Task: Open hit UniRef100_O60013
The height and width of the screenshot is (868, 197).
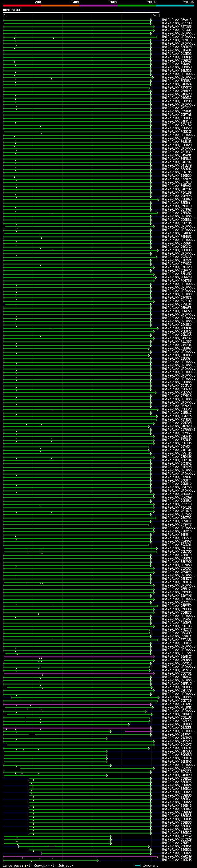Action: pos(177,20)
